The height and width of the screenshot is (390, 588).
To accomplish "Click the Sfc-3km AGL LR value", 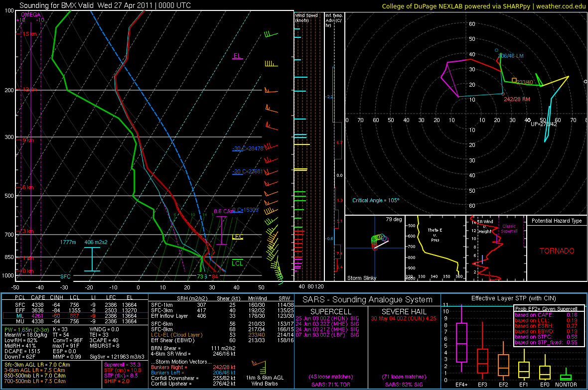I will pos(37,365).
